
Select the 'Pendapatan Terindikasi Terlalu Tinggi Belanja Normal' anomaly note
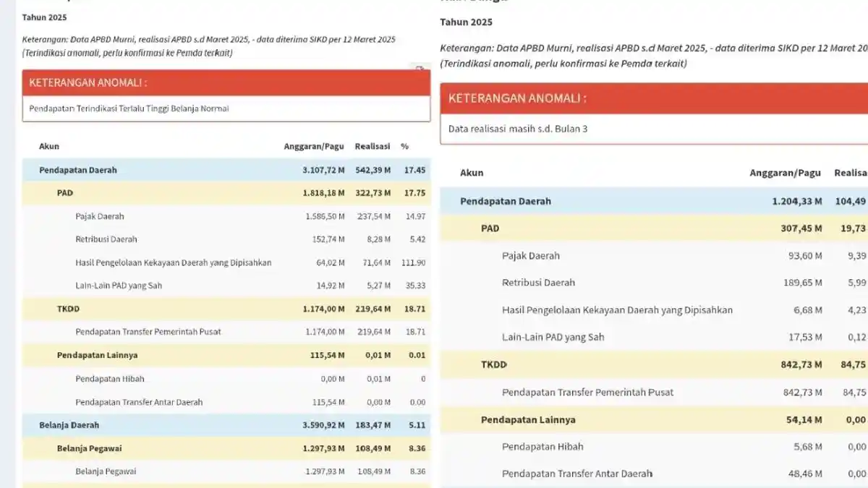[x=129, y=108]
